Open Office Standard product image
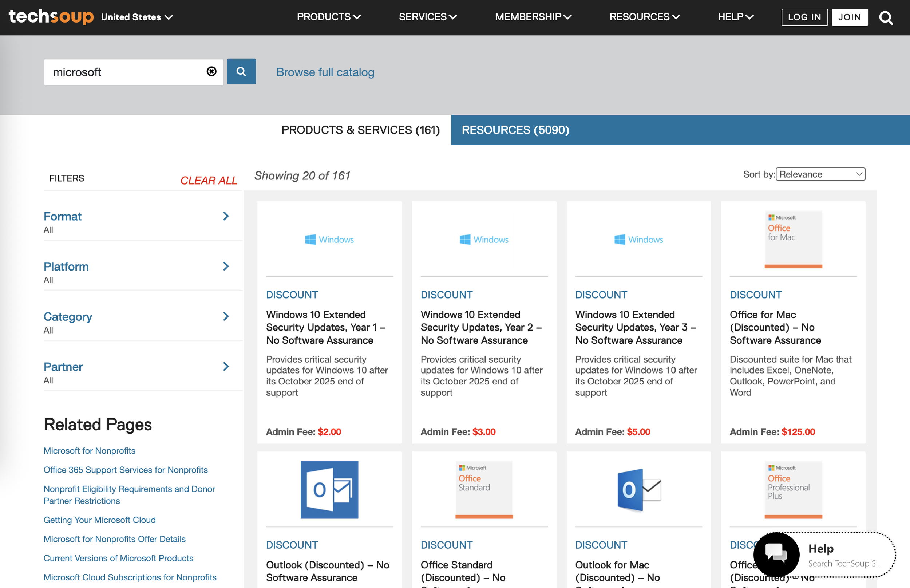The height and width of the screenshot is (588, 910). 484,489
